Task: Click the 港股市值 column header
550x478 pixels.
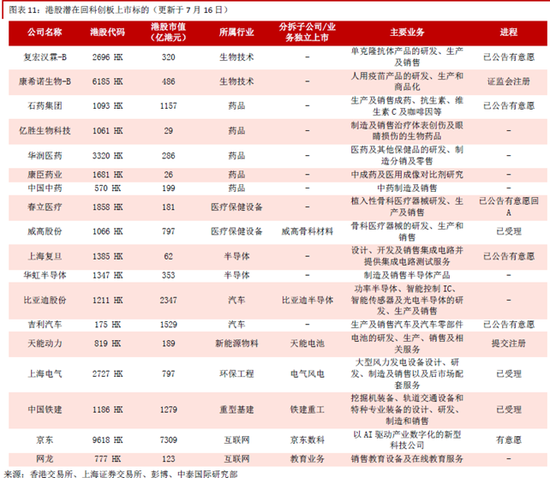Action: 168,32
